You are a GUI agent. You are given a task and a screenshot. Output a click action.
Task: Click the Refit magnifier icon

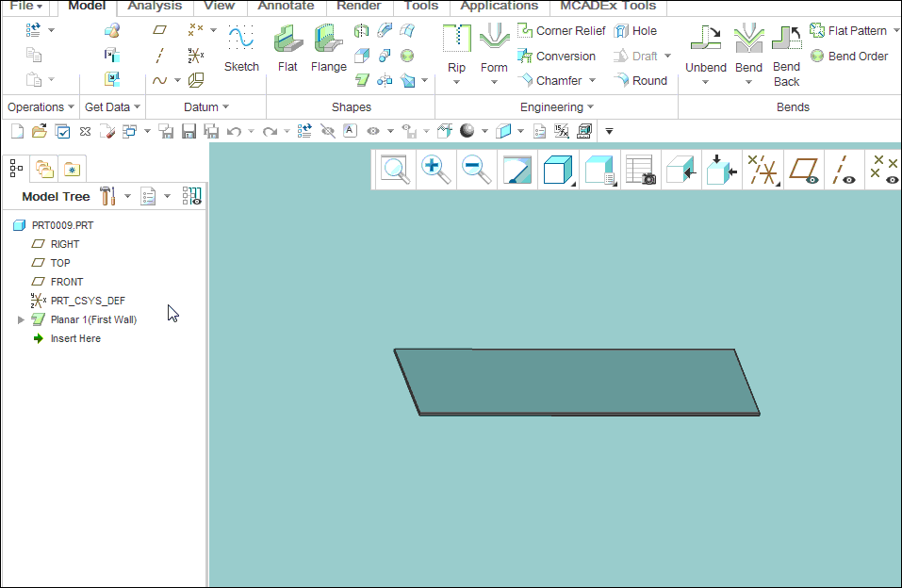[x=395, y=170]
